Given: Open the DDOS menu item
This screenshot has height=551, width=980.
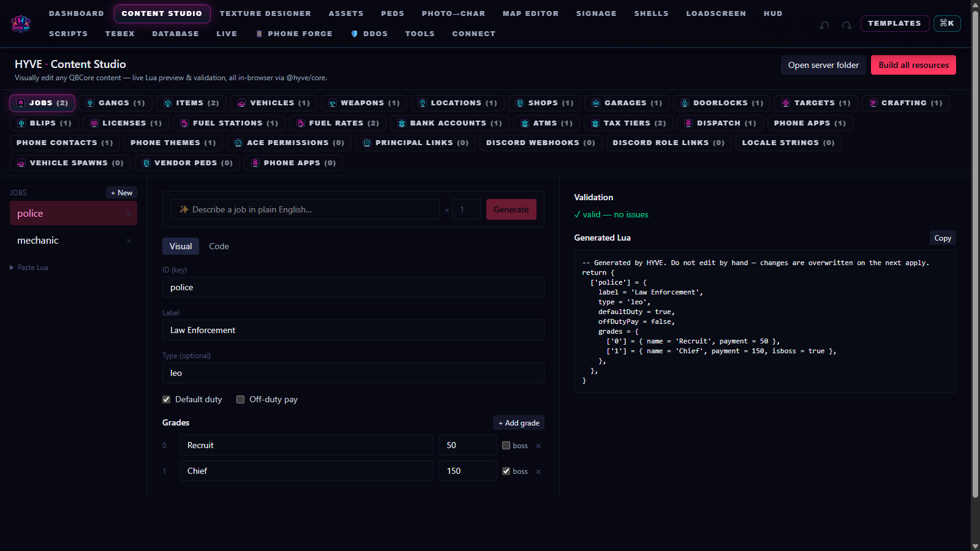Looking at the screenshot, I should click(369, 34).
